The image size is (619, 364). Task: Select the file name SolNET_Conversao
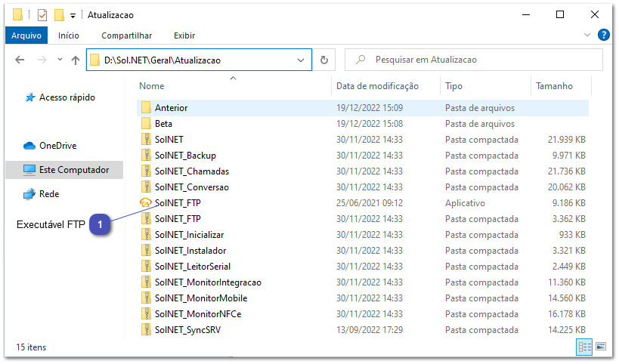point(191,187)
